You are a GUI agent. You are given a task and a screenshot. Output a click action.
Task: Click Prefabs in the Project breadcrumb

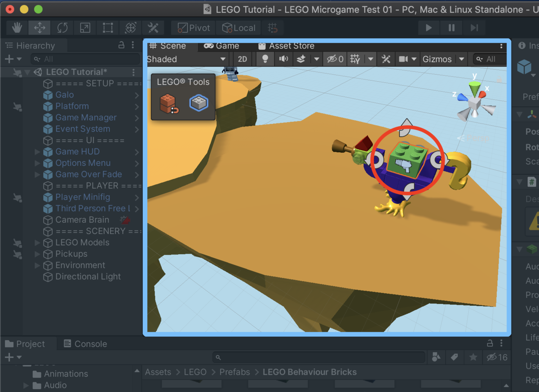coord(234,372)
